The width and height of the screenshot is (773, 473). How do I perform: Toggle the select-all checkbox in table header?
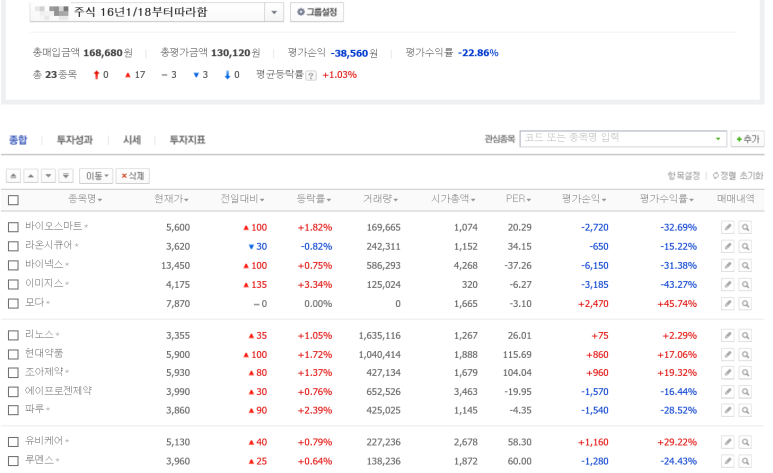pos(13,200)
